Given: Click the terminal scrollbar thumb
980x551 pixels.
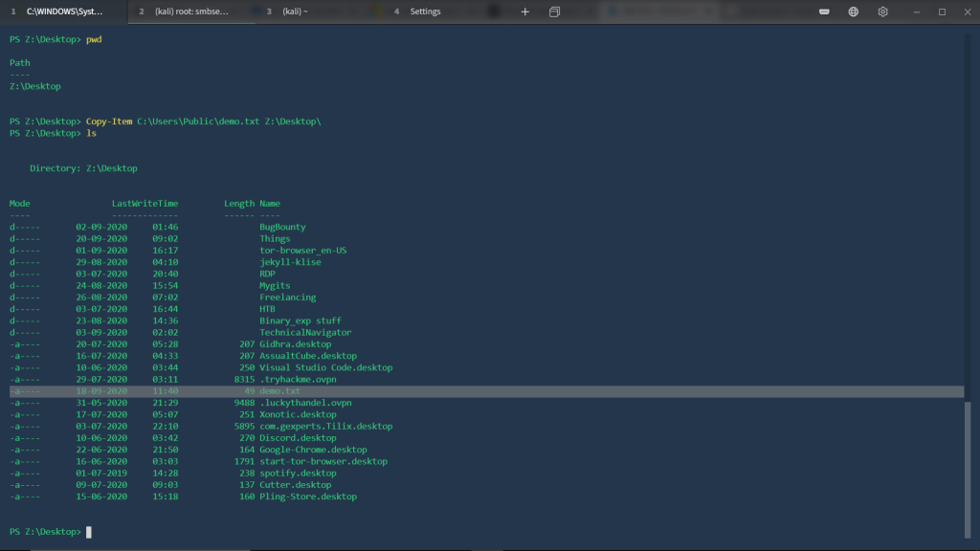Looking at the screenshot, I should coord(968,470).
